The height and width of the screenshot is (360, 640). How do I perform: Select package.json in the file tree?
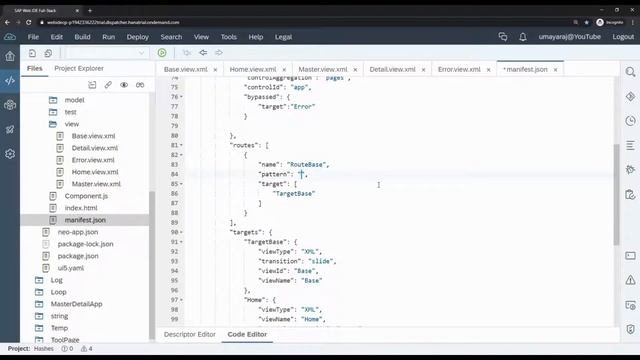click(78, 256)
